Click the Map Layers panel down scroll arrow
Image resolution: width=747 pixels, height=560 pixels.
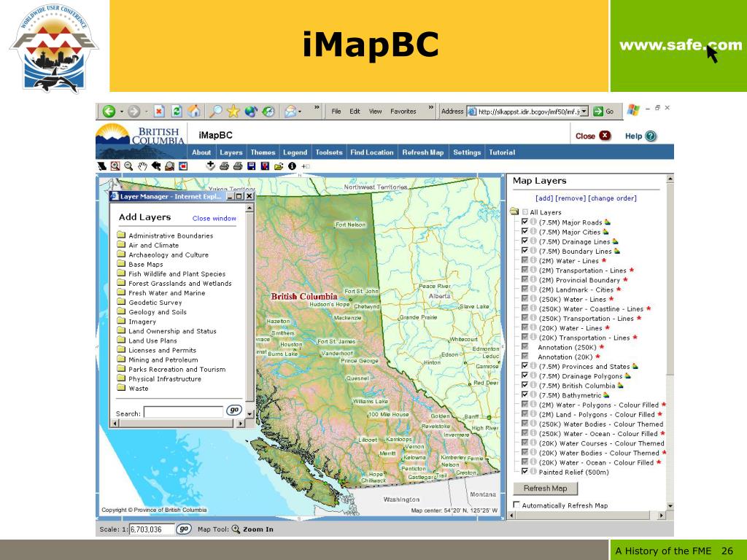coord(670,506)
